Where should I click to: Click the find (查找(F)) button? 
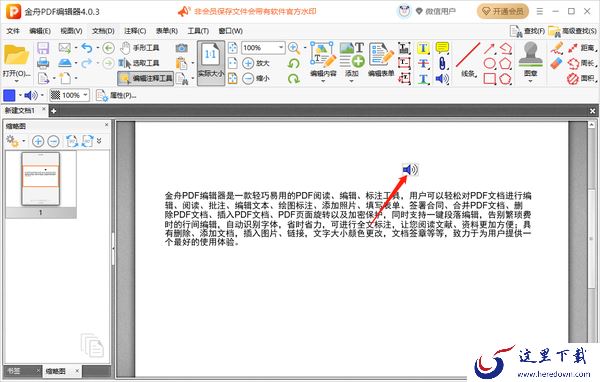[x=527, y=31]
